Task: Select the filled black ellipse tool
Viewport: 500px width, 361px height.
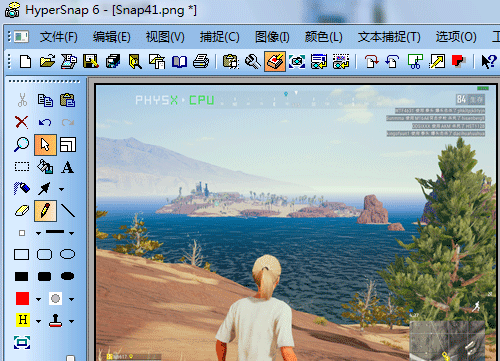Action: tap(68, 276)
